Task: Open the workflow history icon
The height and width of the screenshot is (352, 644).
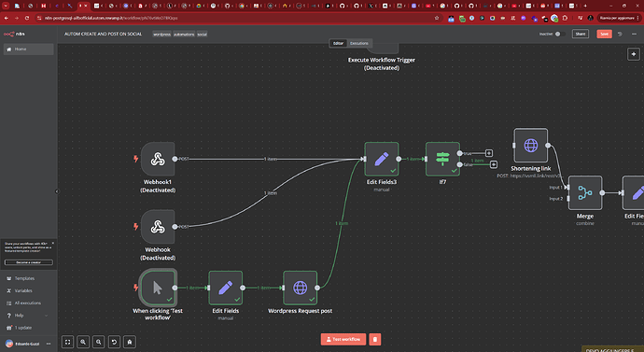Action: click(620, 35)
